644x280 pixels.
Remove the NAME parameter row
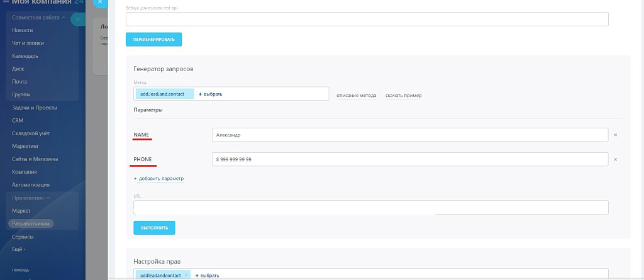[615, 135]
